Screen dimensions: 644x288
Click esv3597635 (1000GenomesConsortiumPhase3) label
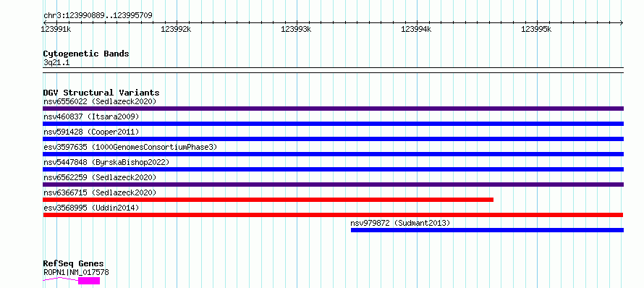coord(130,147)
